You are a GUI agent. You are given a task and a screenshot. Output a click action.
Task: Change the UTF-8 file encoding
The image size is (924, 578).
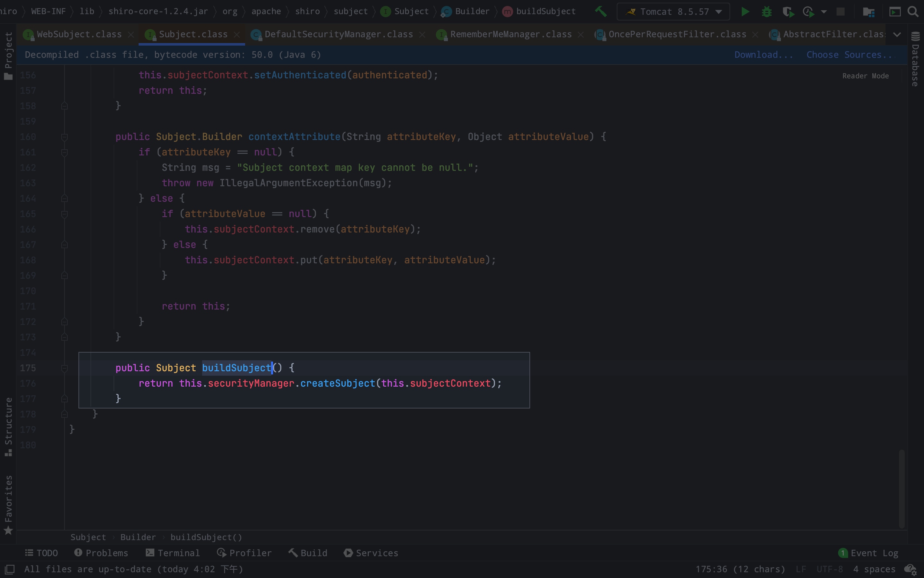click(x=830, y=569)
